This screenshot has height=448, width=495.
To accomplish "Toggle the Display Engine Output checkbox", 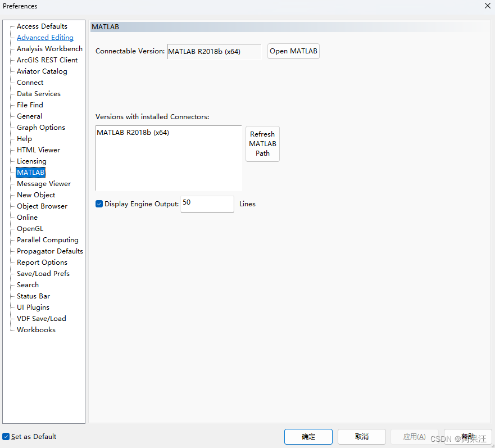I will [99, 204].
